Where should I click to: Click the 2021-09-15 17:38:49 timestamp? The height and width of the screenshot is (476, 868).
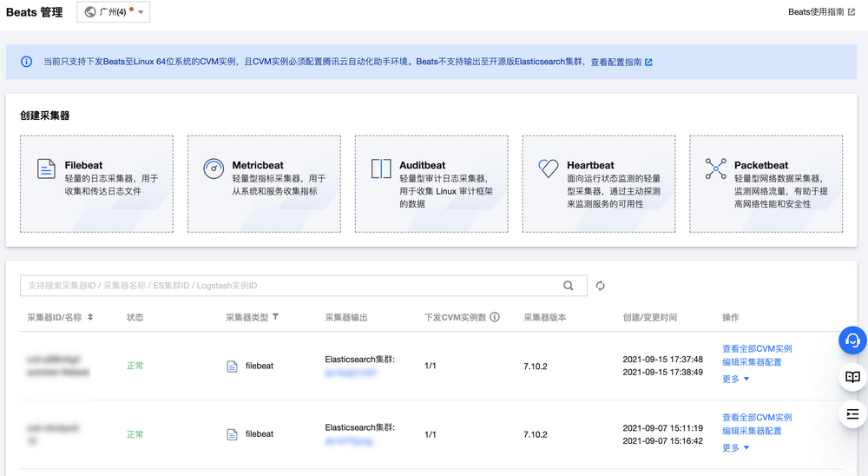pyautogui.click(x=662, y=373)
